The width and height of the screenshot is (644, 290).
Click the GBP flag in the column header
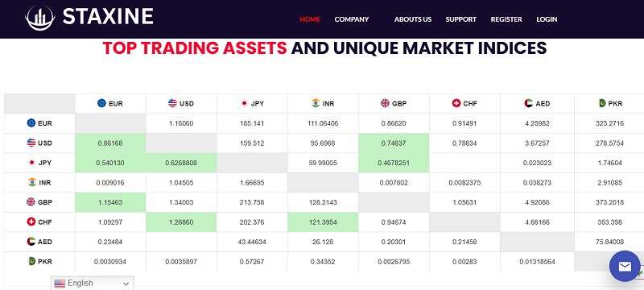pos(386,103)
